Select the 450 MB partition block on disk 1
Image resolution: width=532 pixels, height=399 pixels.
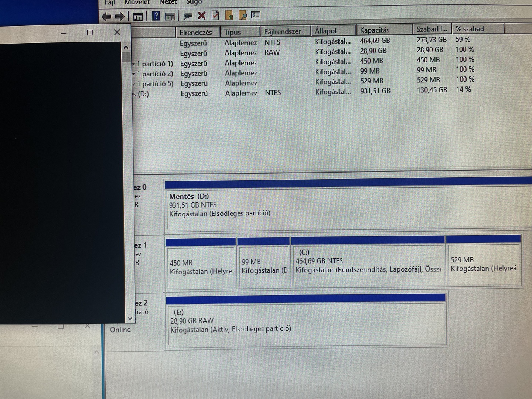tap(201, 263)
